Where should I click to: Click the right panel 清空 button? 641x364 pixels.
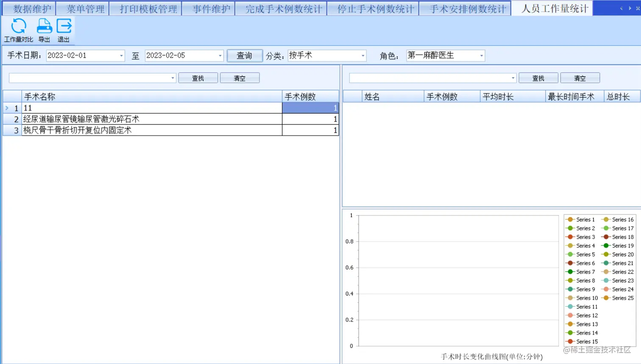(x=580, y=78)
